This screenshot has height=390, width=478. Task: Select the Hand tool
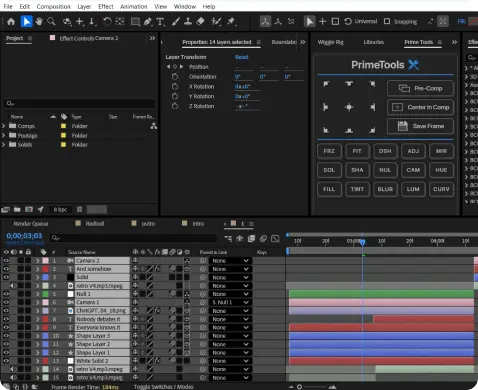39,22
